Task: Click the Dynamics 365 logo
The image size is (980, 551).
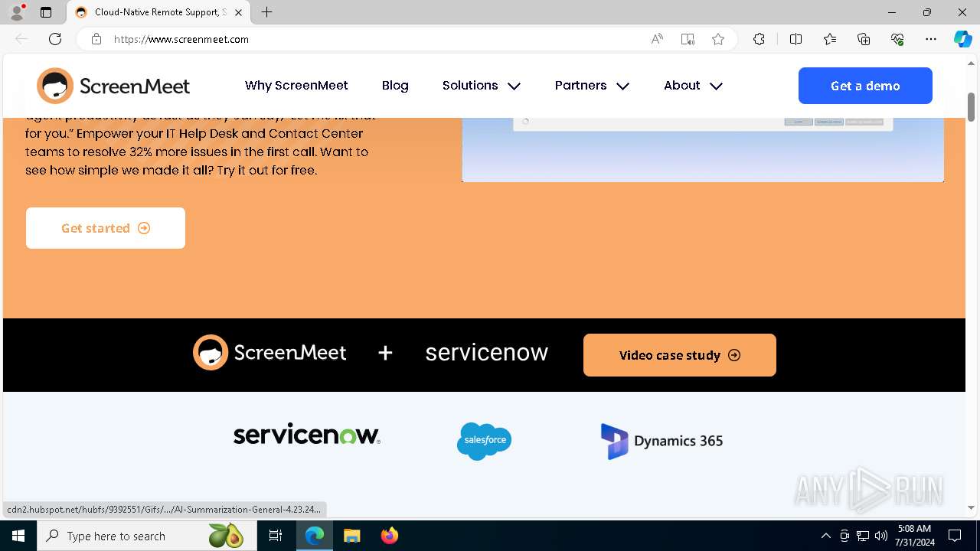Action: click(661, 441)
